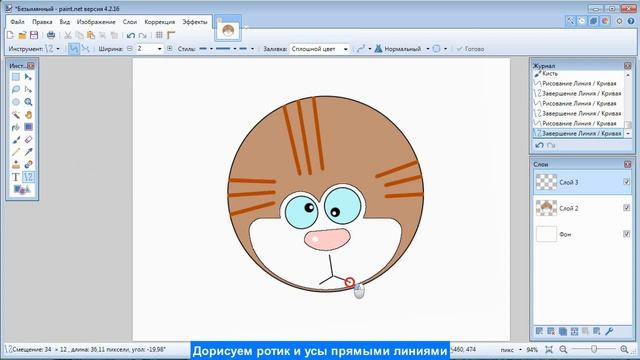The width and height of the screenshot is (640, 360).
Task: Toggle the Layers window button at top right
Action: (x=593, y=21)
